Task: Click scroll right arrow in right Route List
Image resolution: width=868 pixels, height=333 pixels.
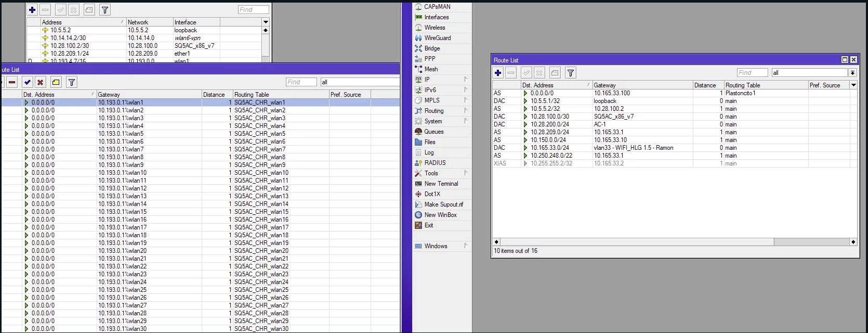Action: pos(853,242)
